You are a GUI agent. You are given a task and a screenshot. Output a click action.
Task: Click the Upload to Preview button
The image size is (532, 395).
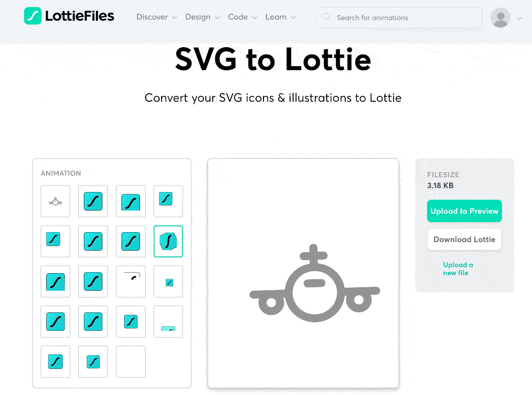(x=464, y=211)
